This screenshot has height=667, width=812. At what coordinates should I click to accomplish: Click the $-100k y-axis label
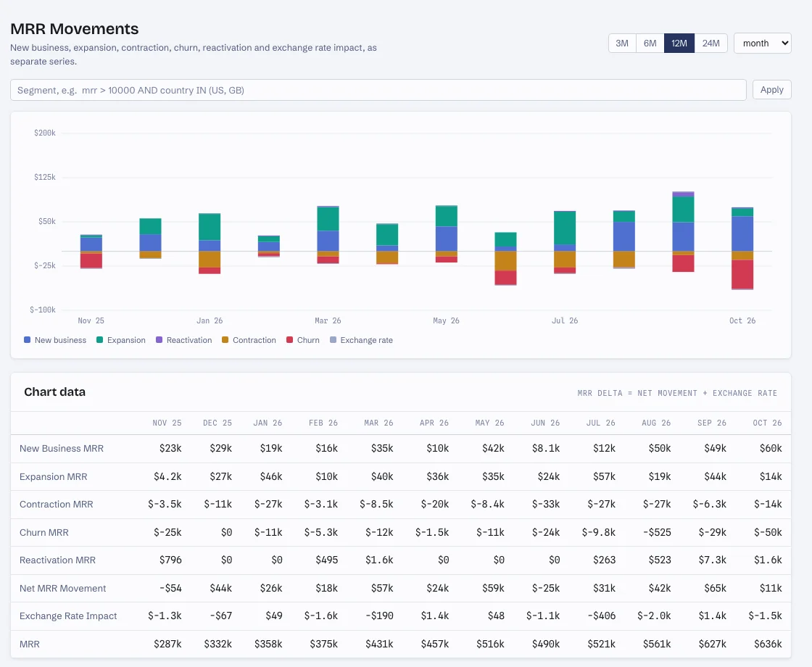click(43, 310)
